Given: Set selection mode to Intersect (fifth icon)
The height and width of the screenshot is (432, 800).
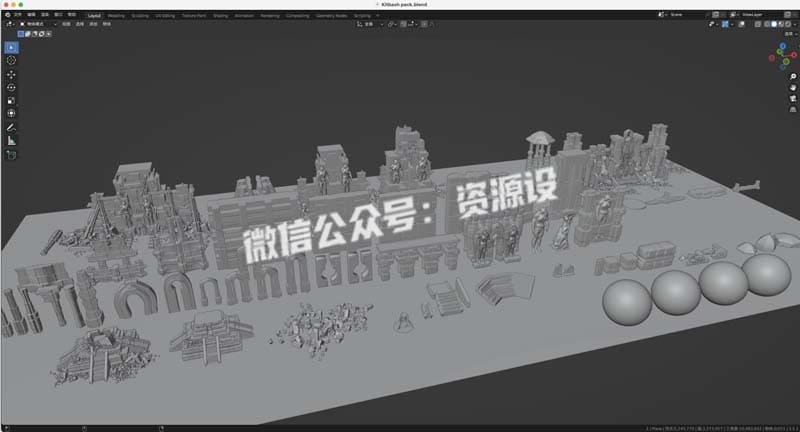Looking at the screenshot, I should [48, 34].
